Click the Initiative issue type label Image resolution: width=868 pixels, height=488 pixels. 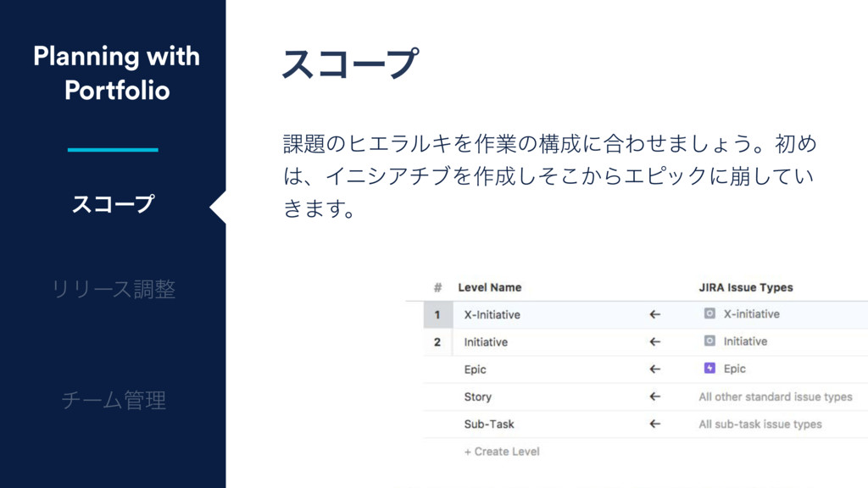pyautogui.click(x=745, y=341)
